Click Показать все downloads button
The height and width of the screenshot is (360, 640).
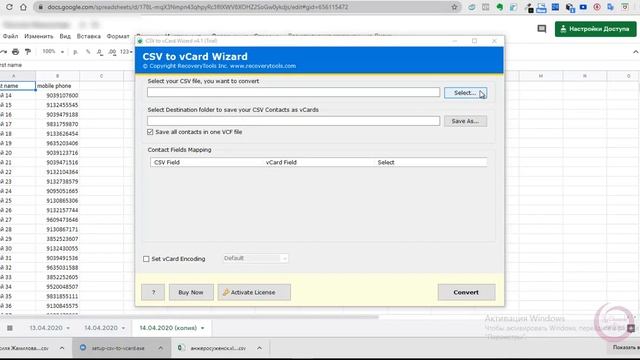(626, 347)
